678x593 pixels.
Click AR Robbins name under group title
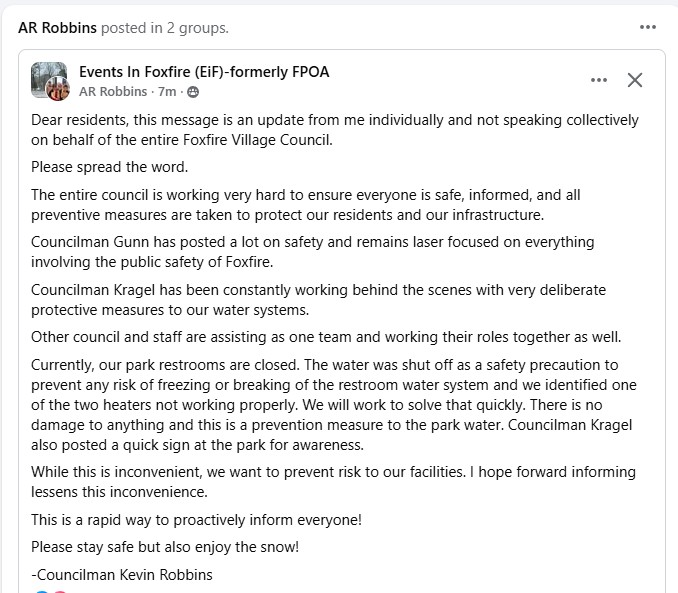(x=113, y=92)
